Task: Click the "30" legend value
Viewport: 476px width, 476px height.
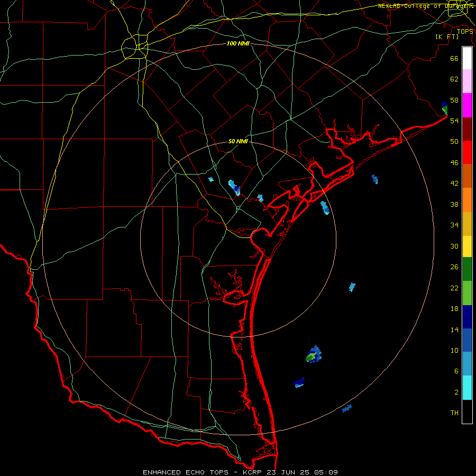Action: click(454, 246)
